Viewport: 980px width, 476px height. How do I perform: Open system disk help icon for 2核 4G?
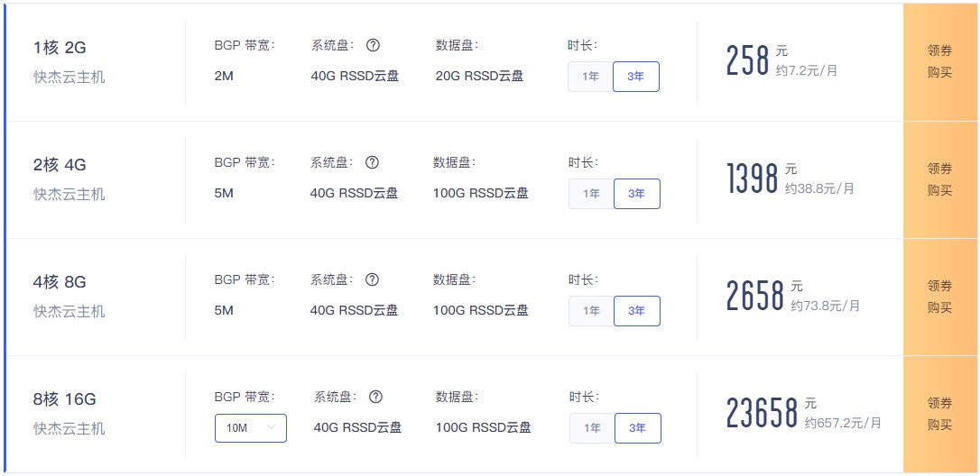click(372, 162)
